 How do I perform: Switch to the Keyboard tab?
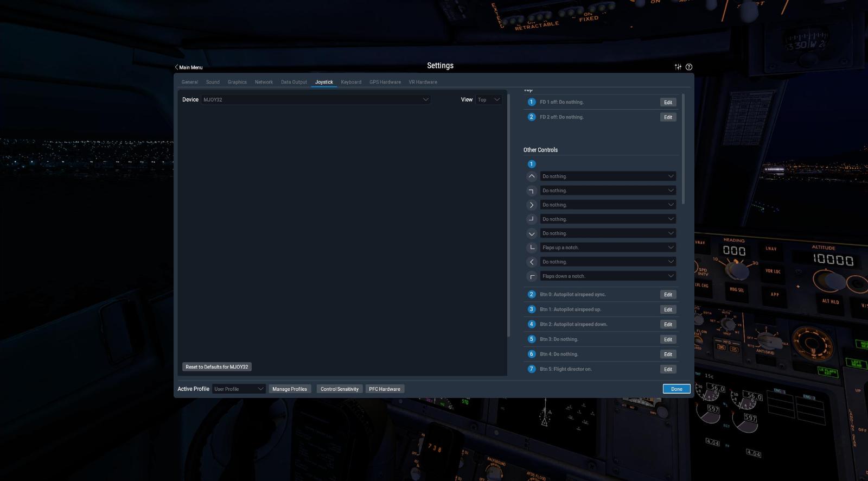coord(351,82)
